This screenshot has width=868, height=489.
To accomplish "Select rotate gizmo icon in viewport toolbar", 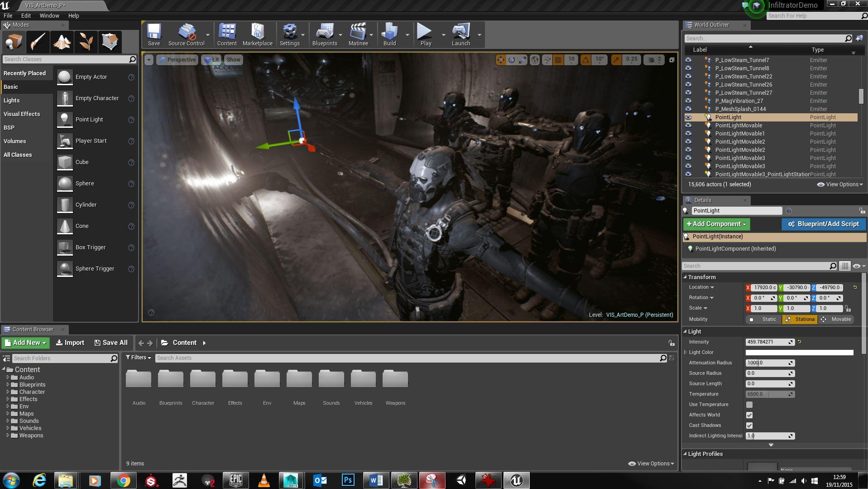I will point(512,59).
